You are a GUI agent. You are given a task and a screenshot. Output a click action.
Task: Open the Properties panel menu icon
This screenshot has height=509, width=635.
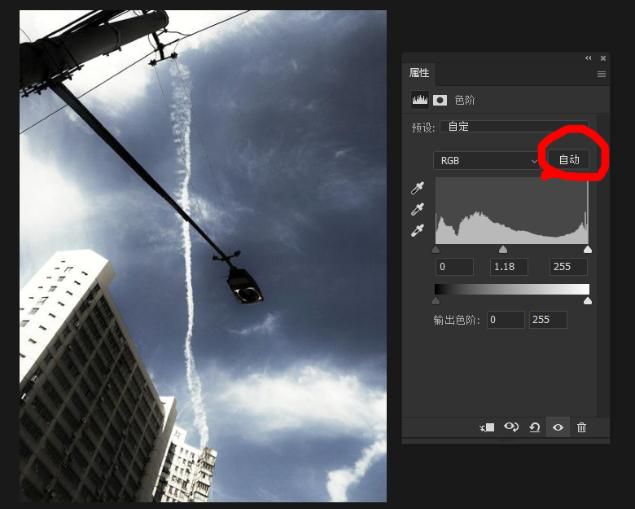[601, 74]
